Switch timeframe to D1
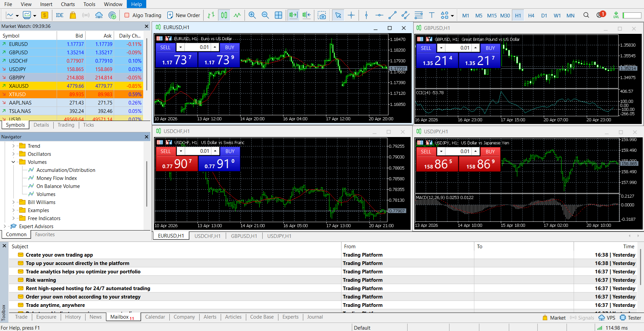 [544, 15]
